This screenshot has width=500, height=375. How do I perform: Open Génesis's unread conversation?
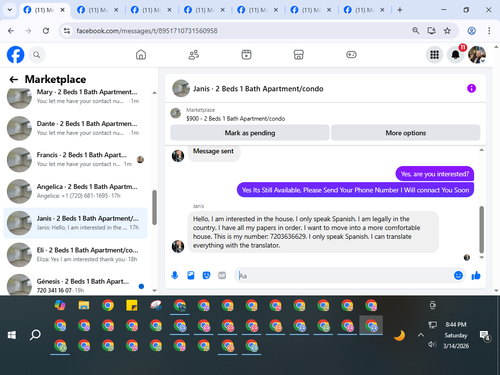tap(75, 285)
